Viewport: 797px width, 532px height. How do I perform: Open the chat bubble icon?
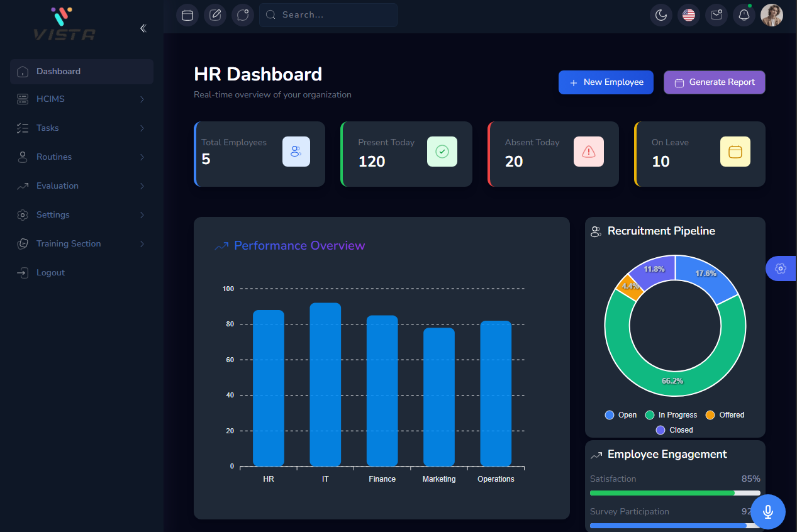(243, 15)
